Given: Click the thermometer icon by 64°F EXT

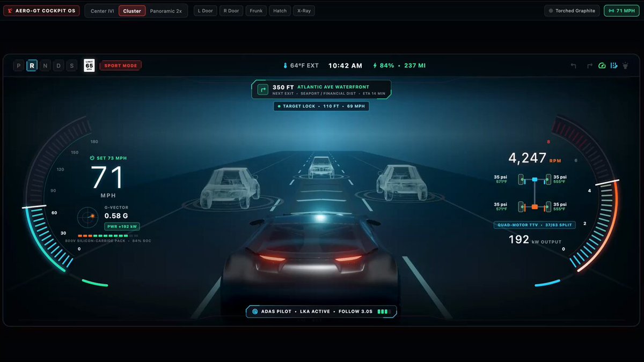Looking at the screenshot, I should 286,66.
